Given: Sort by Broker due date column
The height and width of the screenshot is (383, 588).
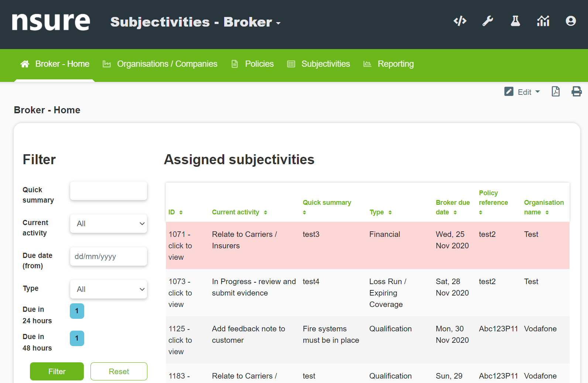Looking at the screenshot, I should pos(455,213).
